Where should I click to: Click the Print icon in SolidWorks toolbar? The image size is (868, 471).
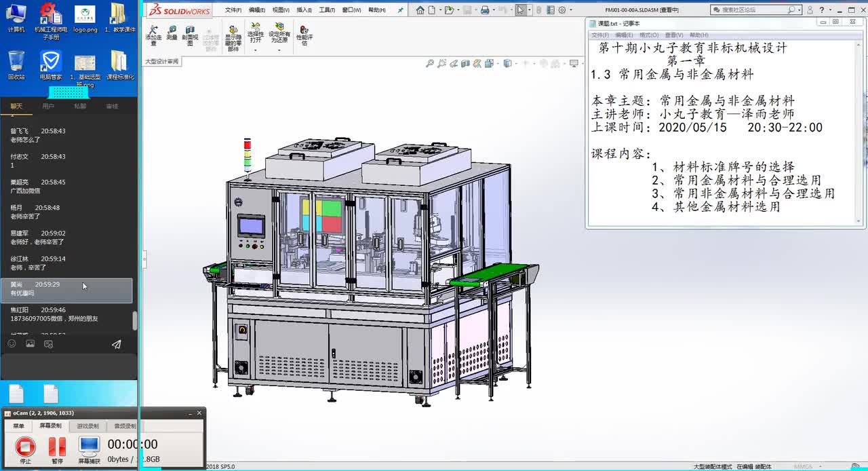click(485, 10)
